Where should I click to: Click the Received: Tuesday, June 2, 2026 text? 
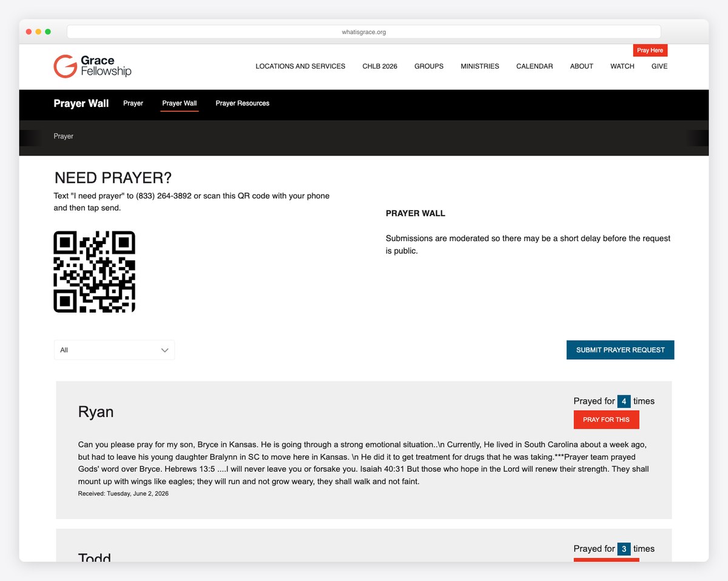[x=123, y=494]
